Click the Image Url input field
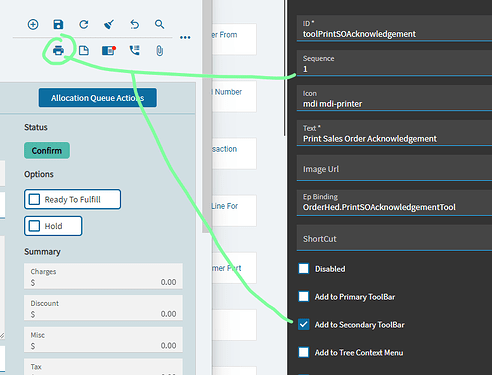The width and height of the screenshot is (492, 375). point(394,169)
